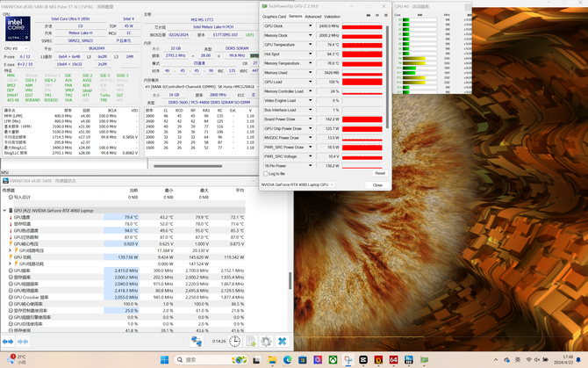Open the Board Power Draw dropdown

click(x=310, y=119)
